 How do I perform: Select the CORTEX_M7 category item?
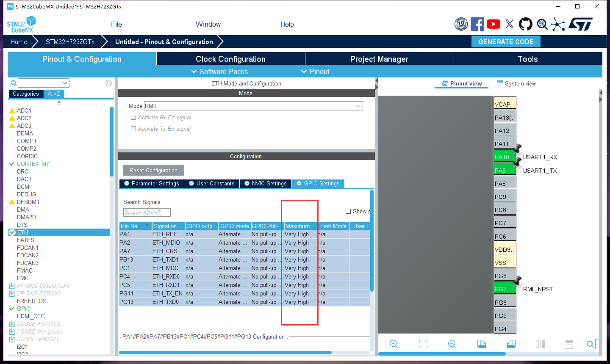33,164
